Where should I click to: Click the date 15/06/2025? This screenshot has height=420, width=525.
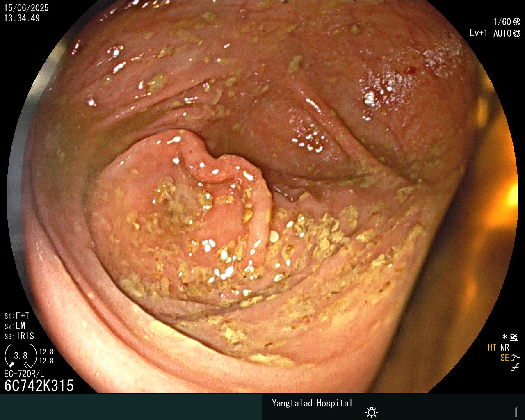click(26, 8)
